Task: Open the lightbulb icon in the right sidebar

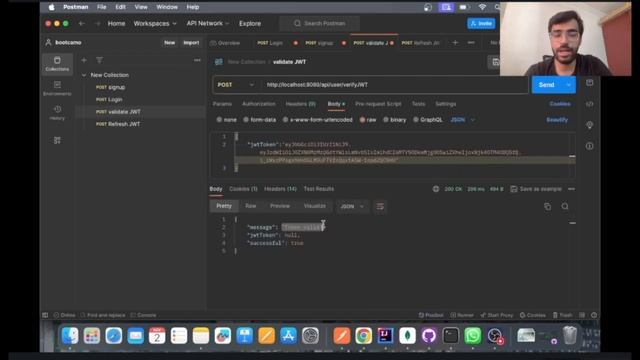Action: 589,125
